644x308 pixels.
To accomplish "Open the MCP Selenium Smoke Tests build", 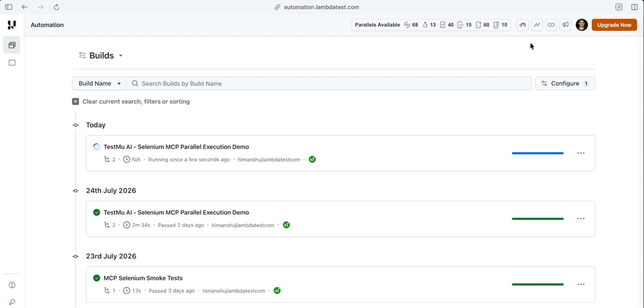I will tap(143, 278).
